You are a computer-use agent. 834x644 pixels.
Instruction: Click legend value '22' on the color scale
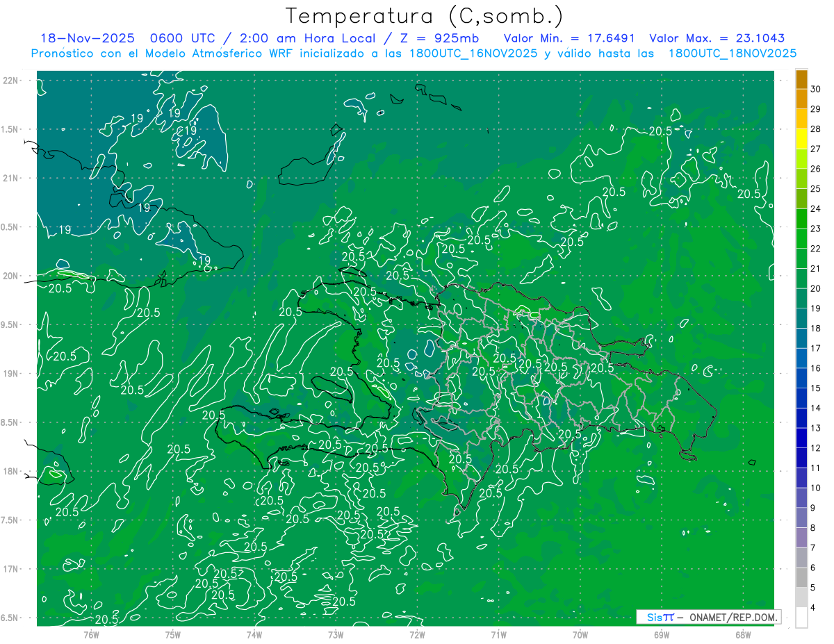[816, 249]
